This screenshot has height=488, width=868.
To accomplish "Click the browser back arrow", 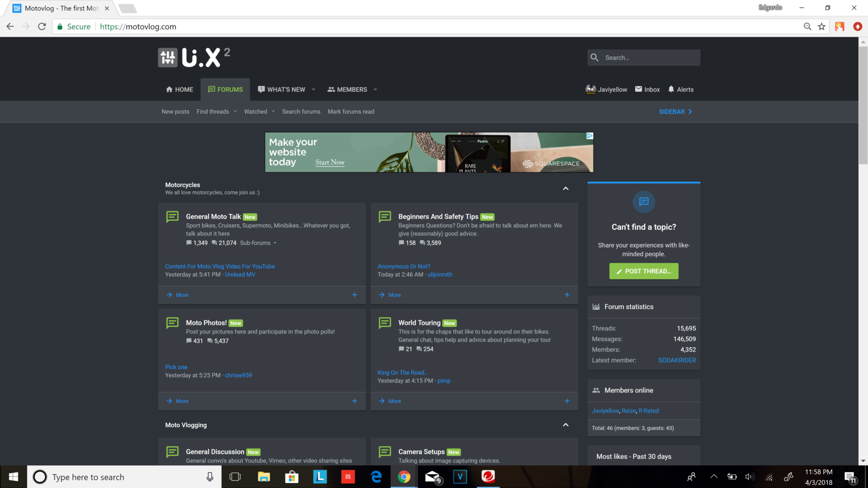I will [x=10, y=27].
